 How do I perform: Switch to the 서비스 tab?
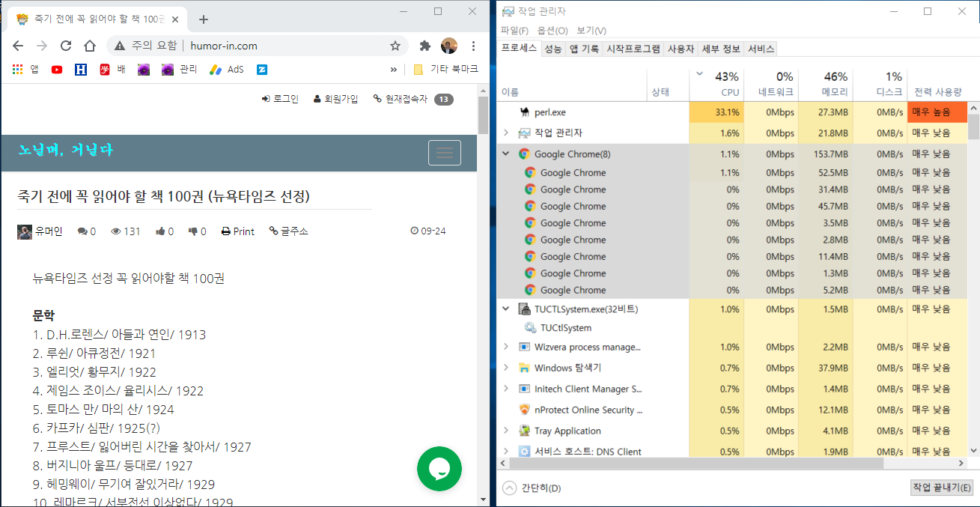[x=761, y=49]
